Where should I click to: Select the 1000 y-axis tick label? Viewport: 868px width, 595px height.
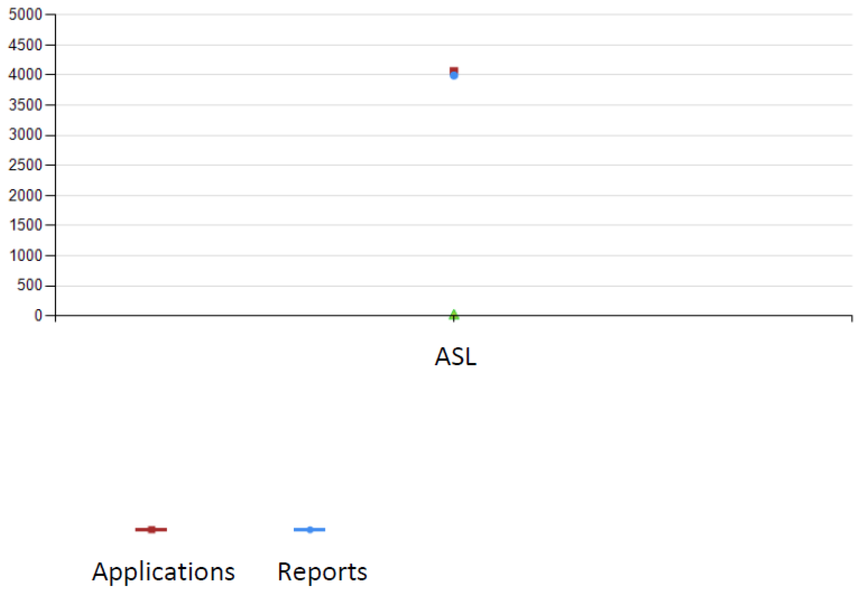25,256
